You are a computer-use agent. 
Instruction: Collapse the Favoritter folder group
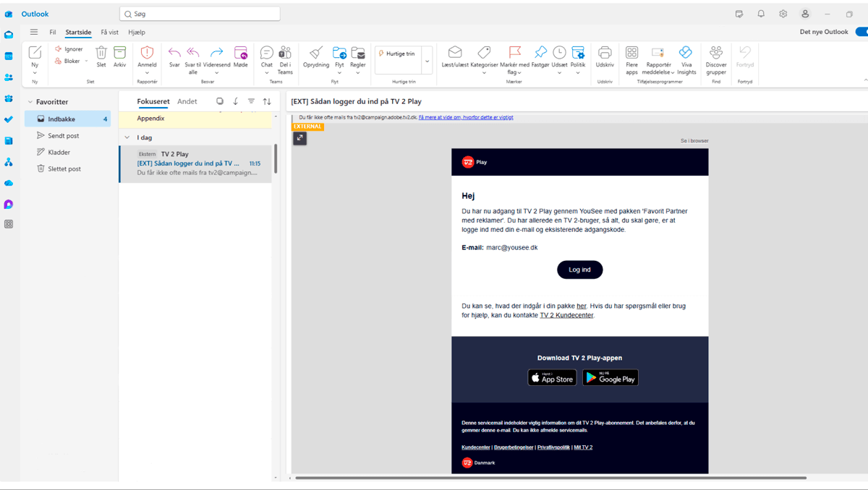tap(30, 103)
